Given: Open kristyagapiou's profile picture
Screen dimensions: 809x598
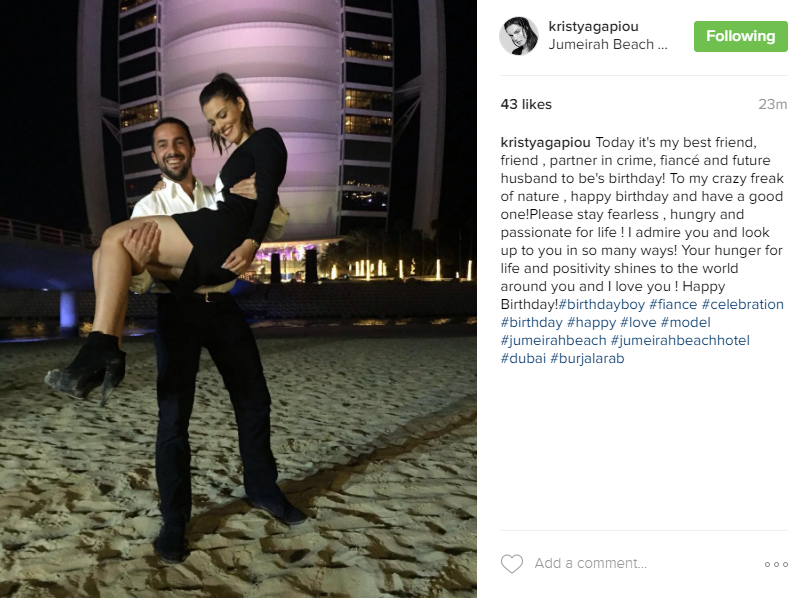Looking at the screenshot, I should tap(519, 36).
